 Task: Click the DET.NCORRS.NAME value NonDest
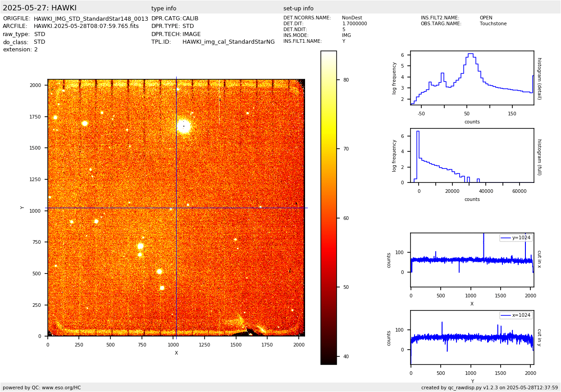point(352,18)
